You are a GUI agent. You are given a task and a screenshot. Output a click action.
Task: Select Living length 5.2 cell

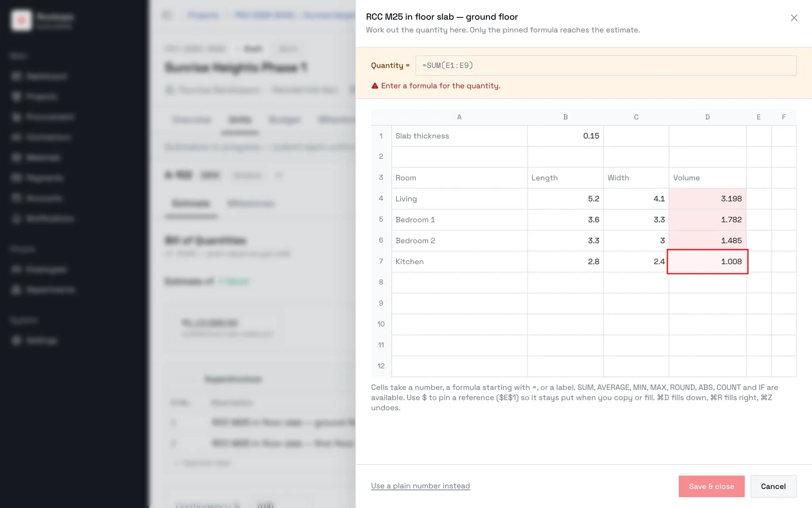click(565, 199)
